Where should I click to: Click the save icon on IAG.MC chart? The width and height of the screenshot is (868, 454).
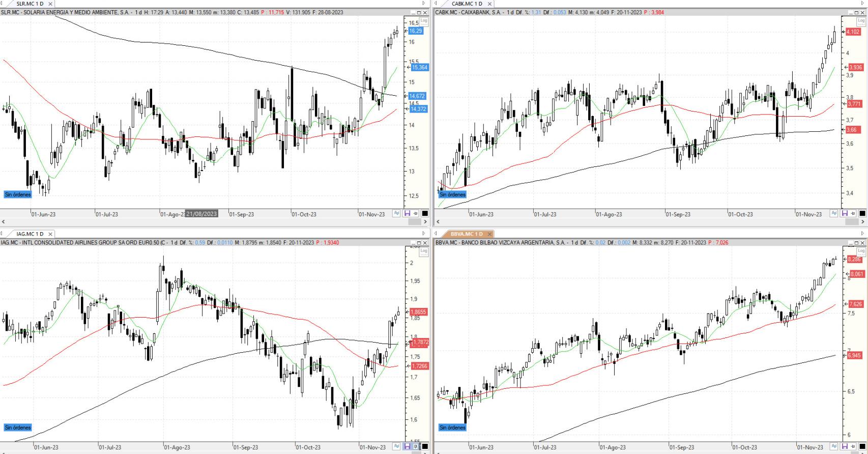tap(407, 446)
